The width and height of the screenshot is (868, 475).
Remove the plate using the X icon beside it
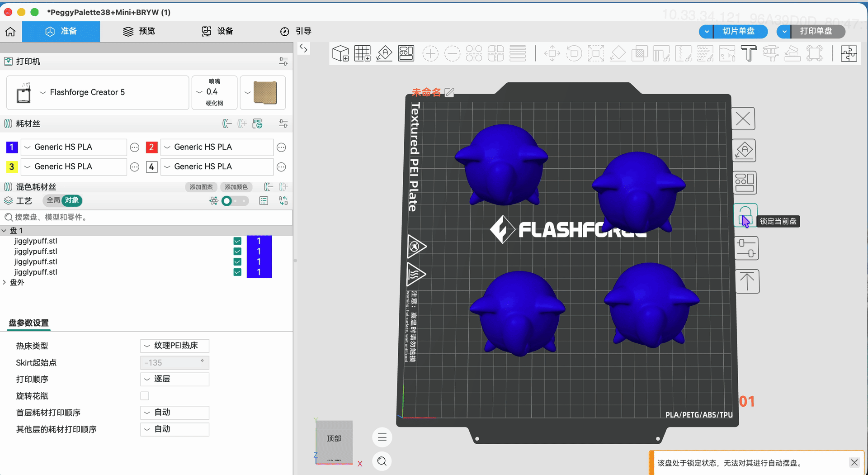[x=743, y=119]
